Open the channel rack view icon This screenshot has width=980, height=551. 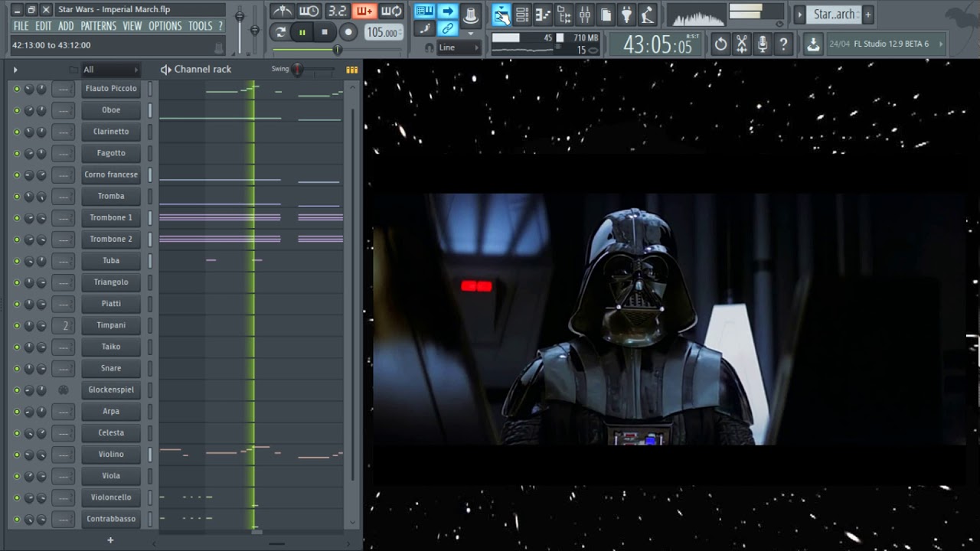pyautogui.click(x=522, y=15)
